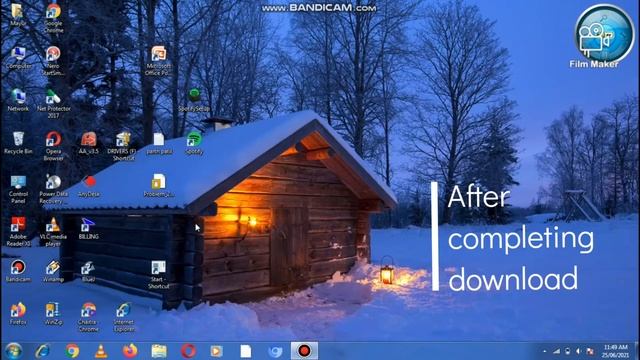Image resolution: width=640 pixels, height=360 pixels.
Task: Open the Start - Shortcut icon
Action: [158, 275]
